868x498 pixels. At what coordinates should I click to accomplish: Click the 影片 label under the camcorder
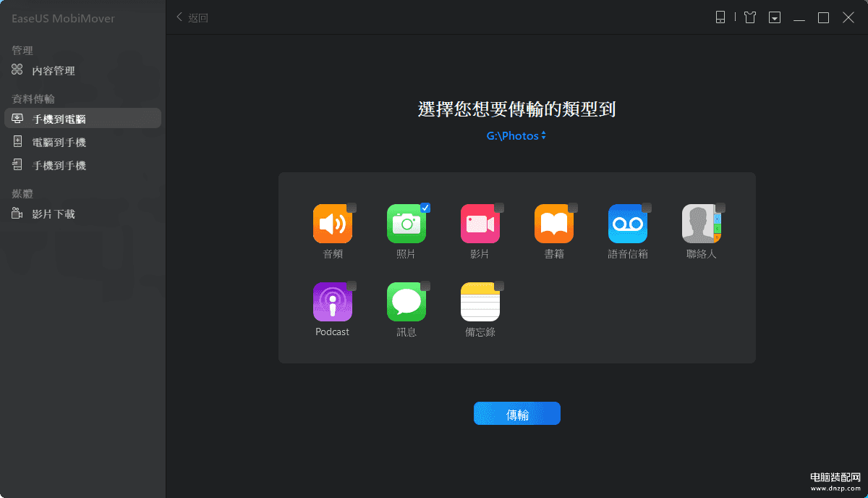(x=480, y=254)
